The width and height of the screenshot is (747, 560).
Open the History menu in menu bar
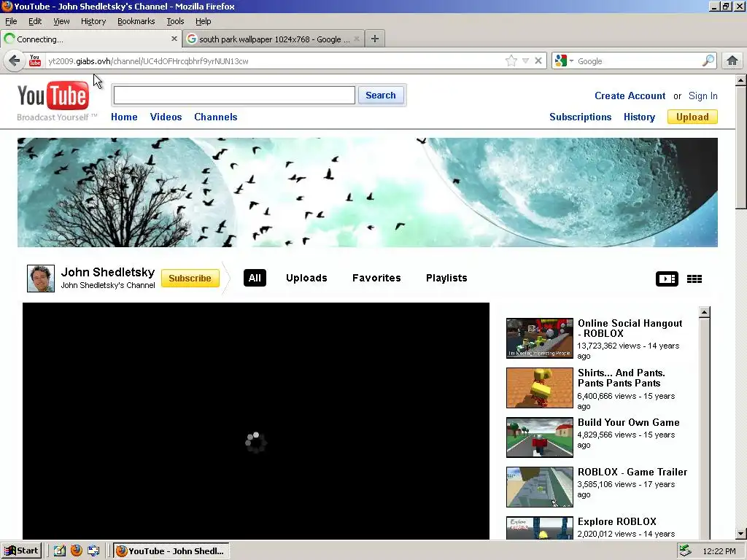pos(93,21)
